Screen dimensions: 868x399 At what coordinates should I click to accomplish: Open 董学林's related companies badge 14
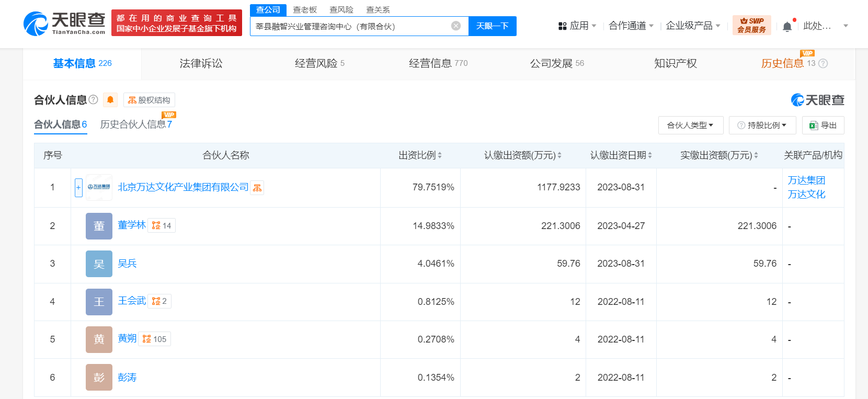coord(162,225)
